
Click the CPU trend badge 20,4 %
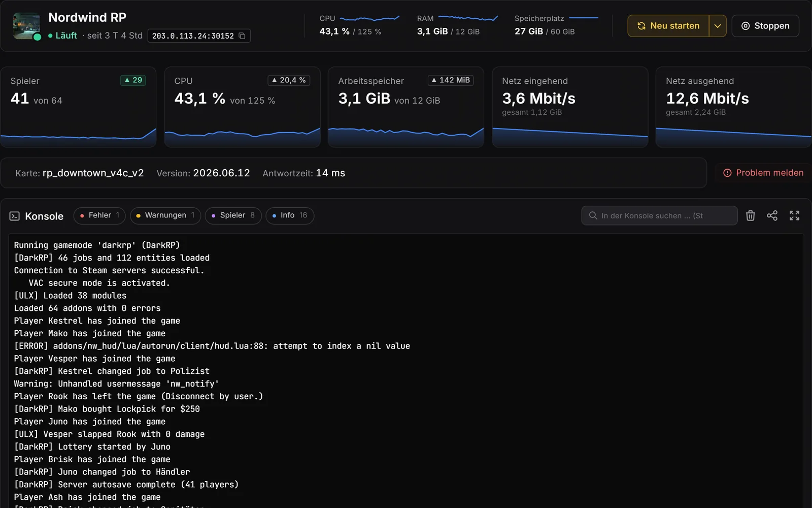pyautogui.click(x=289, y=80)
